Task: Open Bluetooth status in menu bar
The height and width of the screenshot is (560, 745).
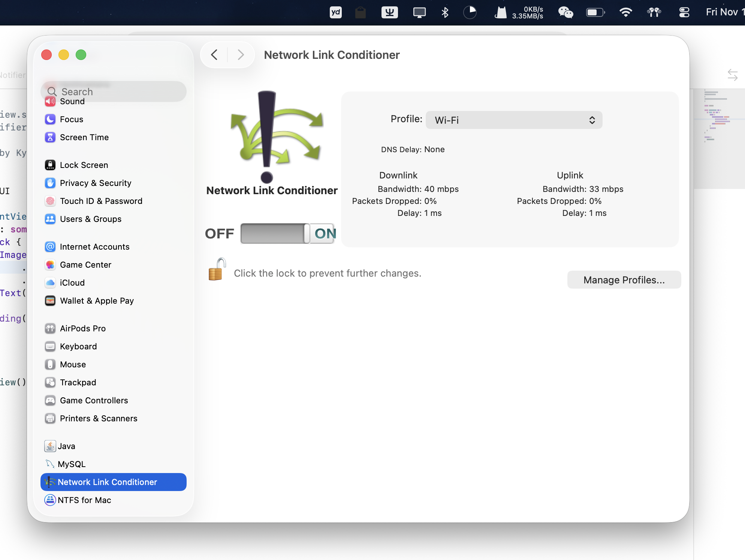Action: tap(445, 12)
